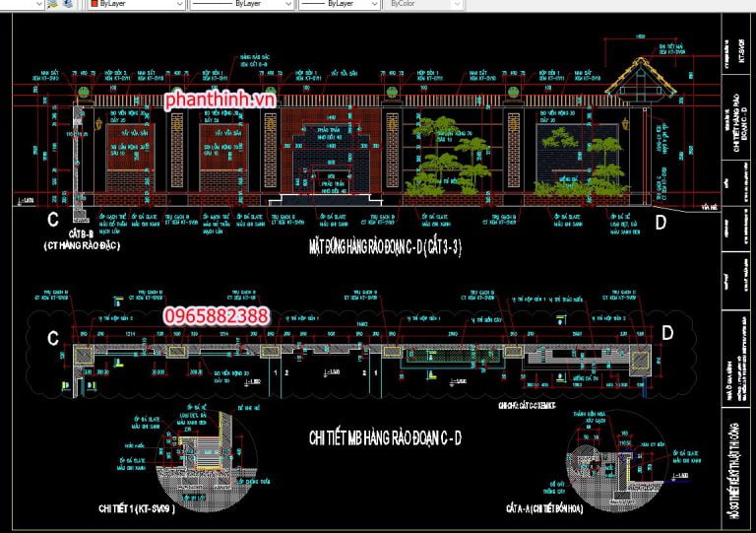Select the 'CẮT B-B' section label

pyautogui.click(x=81, y=234)
